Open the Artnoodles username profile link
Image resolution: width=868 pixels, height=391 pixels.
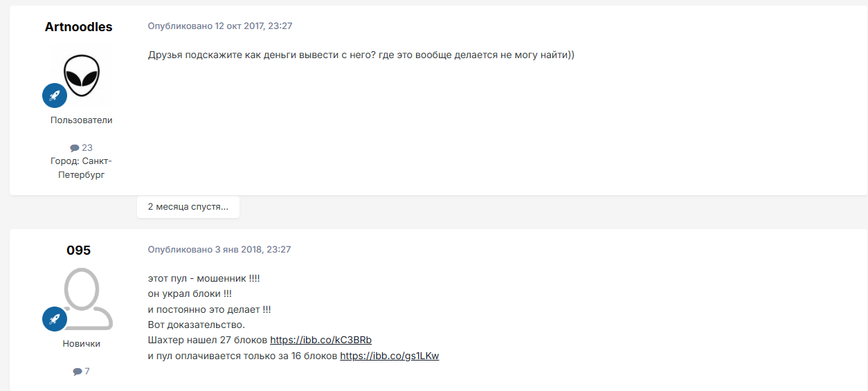click(x=79, y=27)
